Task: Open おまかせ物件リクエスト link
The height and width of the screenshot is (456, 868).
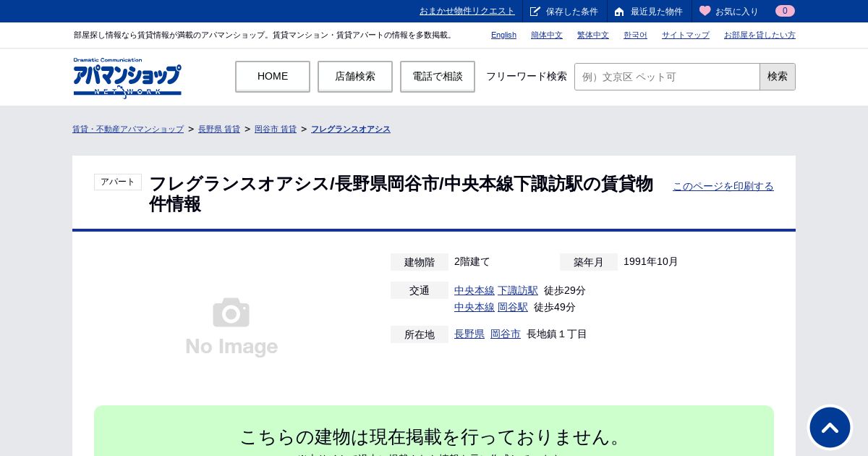Action: 467,11
